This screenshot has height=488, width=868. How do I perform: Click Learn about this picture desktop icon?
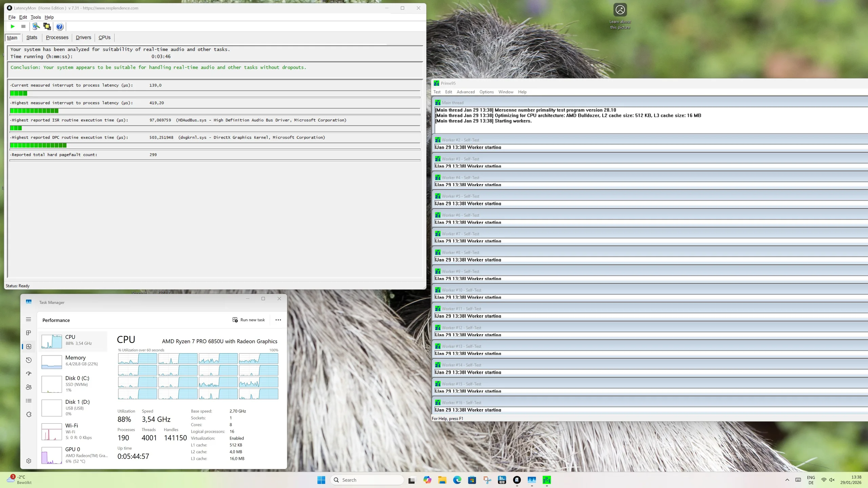click(620, 15)
